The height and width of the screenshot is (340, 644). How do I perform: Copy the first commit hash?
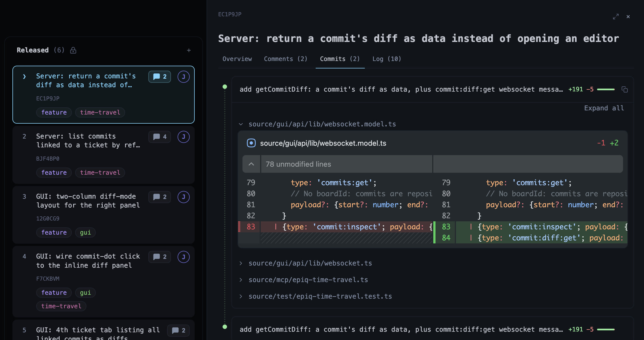tap(625, 89)
